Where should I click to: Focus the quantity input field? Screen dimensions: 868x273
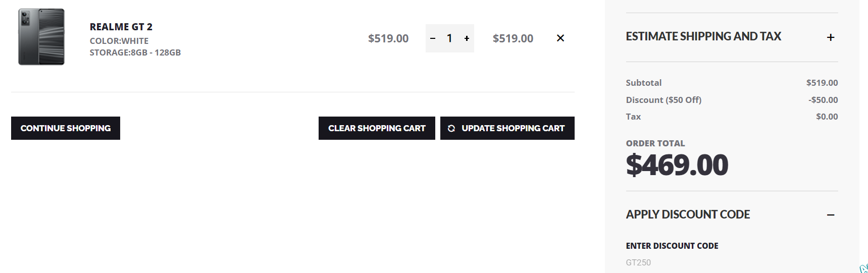coord(449,38)
